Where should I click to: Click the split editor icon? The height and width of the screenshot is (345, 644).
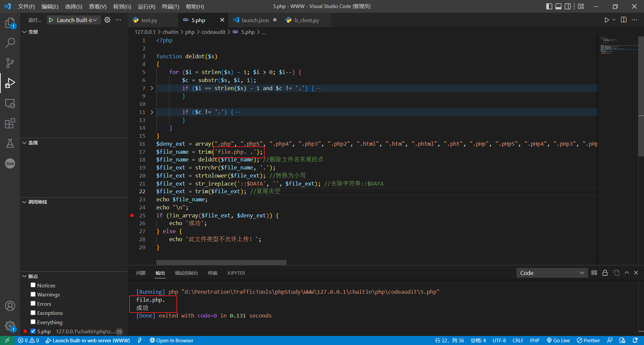tap(624, 20)
